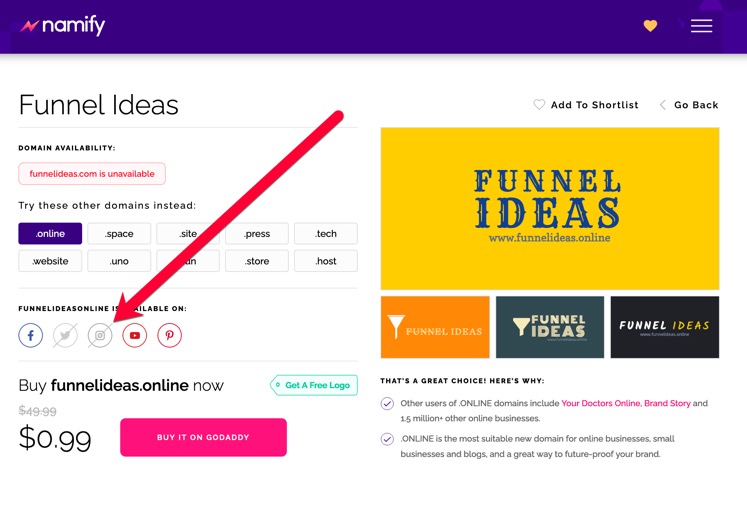This screenshot has width=747, height=514.
Task: Choose the .tech domain extension
Action: tap(326, 233)
